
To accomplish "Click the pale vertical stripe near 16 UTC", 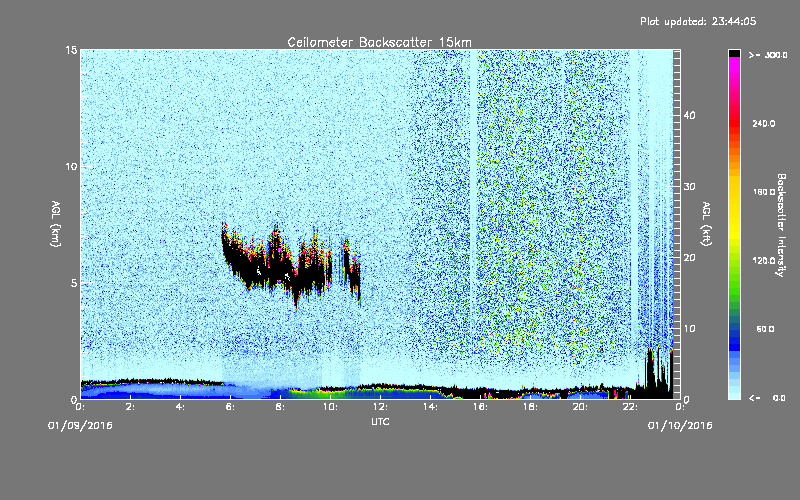I will click(x=473, y=204).
